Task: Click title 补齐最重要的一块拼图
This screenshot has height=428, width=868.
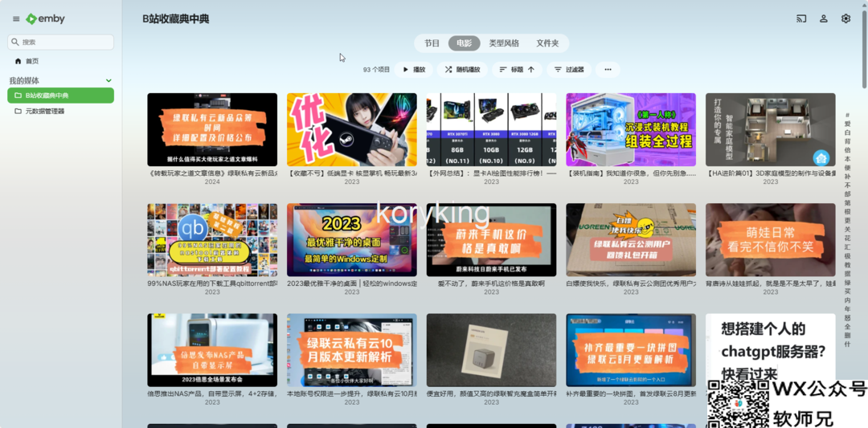Action: 631,394
